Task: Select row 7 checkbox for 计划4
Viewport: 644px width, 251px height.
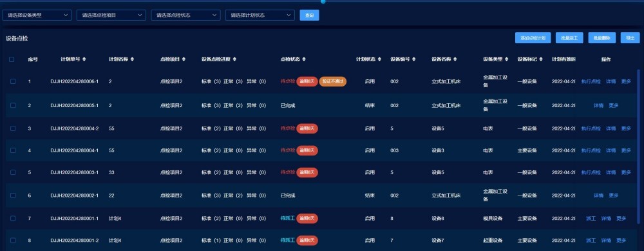Action: point(13,218)
